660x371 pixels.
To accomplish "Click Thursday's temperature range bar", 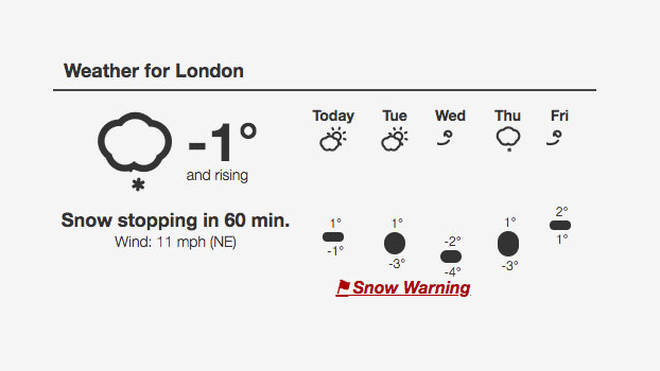I will 508,243.
